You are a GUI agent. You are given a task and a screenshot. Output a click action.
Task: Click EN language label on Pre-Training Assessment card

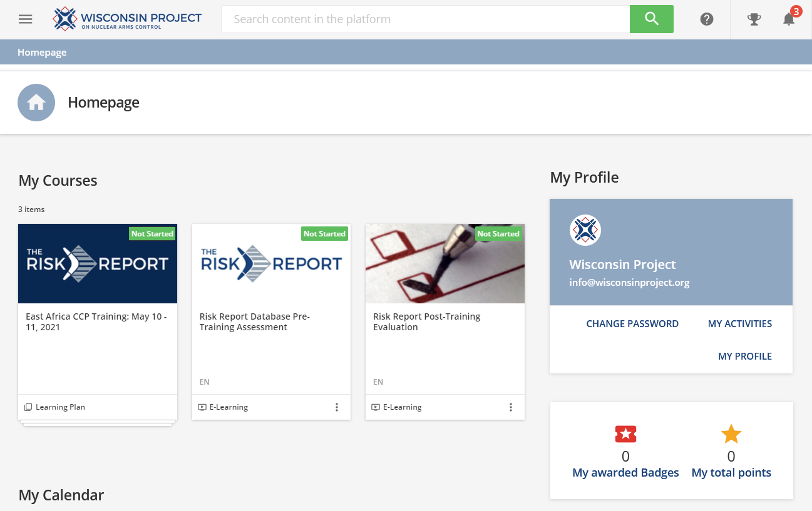pos(205,382)
